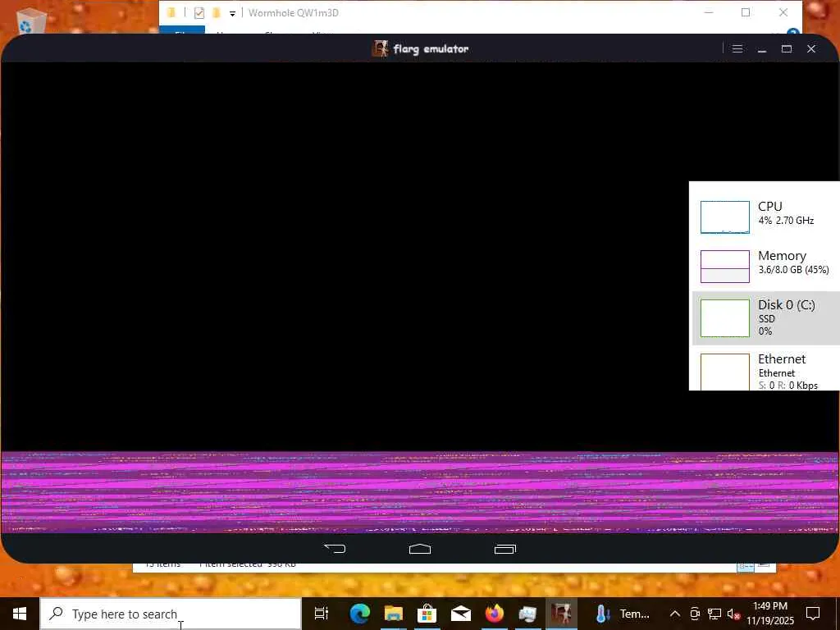Tap the Android recent apps button

[x=505, y=549]
